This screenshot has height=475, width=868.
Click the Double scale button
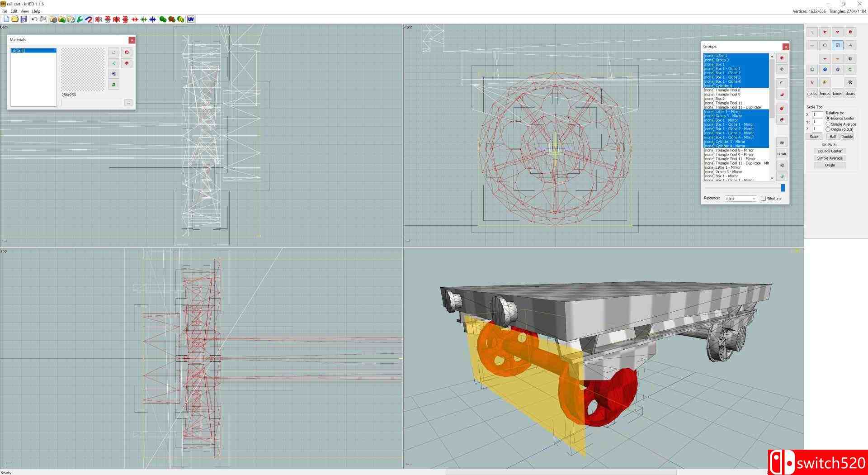(847, 137)
